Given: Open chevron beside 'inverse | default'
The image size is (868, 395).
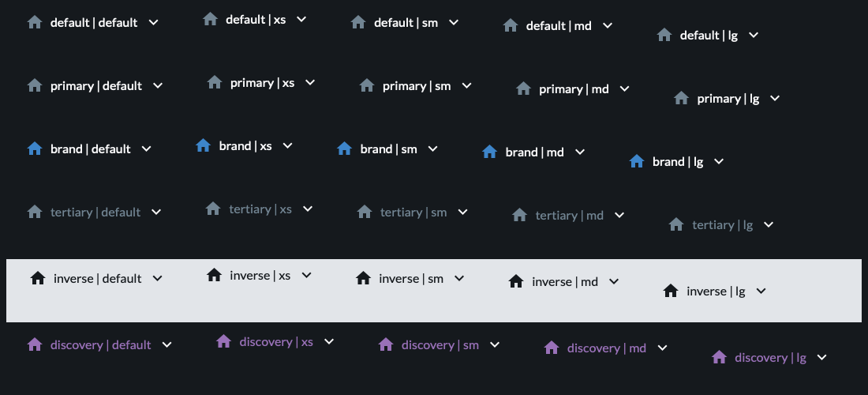Looking at the screenshot, I should coord(157,278).
